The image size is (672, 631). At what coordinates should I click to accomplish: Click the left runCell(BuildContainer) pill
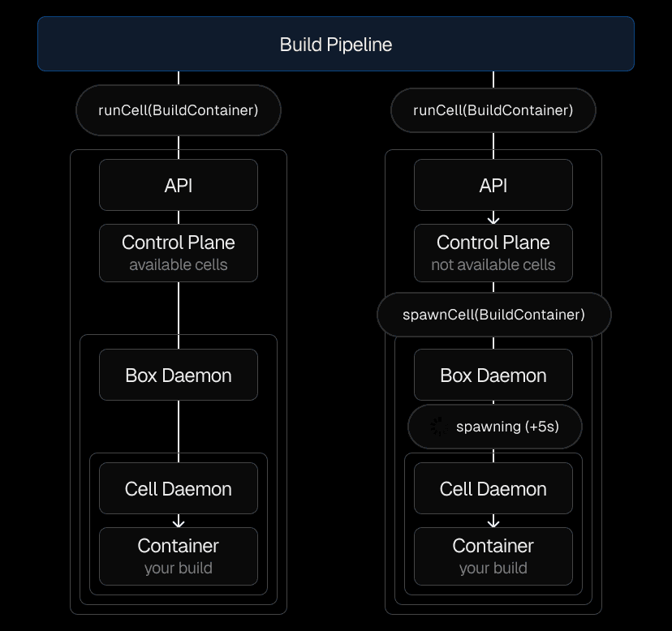click(x=179, y=110)
